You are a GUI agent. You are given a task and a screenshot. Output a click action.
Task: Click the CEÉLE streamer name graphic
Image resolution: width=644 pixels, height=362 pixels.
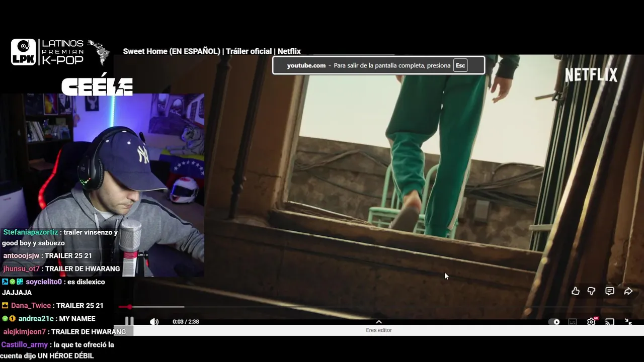click(97, 85)
